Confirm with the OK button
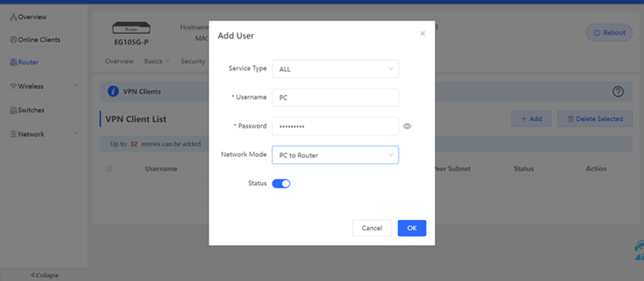Image resolution: width=644 pixels, height=281 pixels. tap(412, 228)
